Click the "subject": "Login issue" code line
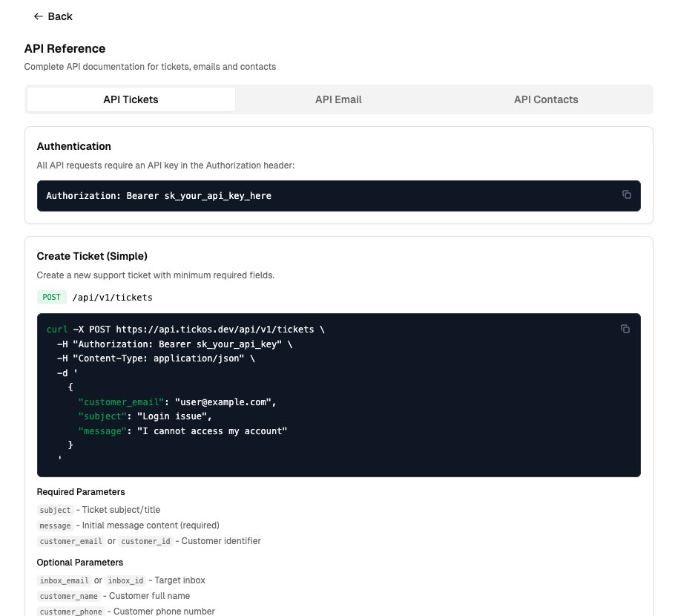 click(x=145, y=416)
